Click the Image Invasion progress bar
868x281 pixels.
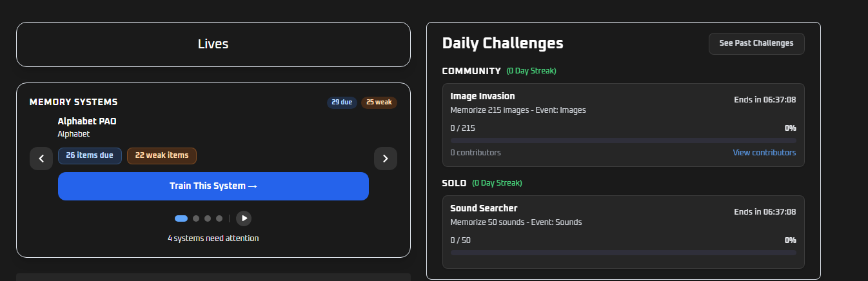(623, 140)
